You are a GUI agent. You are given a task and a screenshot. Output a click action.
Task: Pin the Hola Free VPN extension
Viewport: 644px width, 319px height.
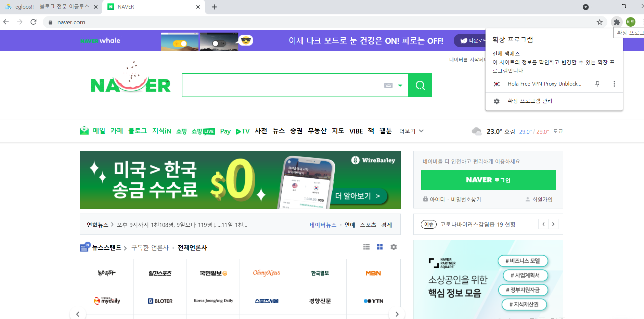(597, 84)
